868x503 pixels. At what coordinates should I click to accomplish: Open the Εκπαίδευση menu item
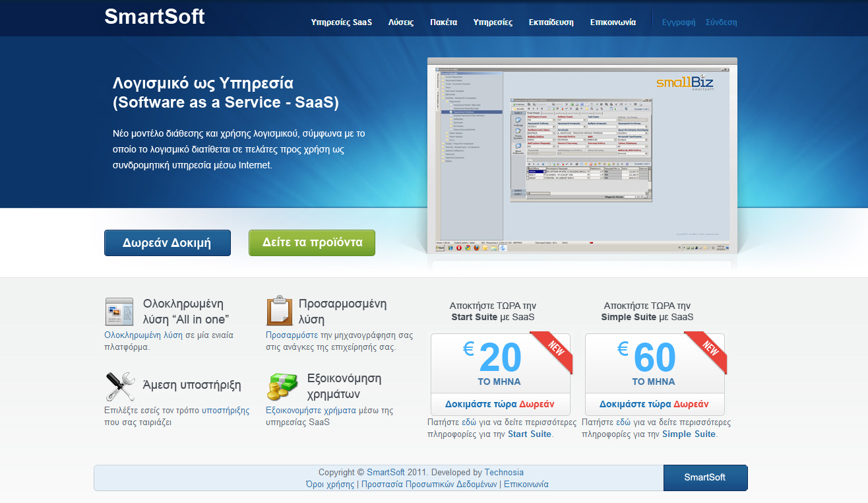(x=551, y=22)
